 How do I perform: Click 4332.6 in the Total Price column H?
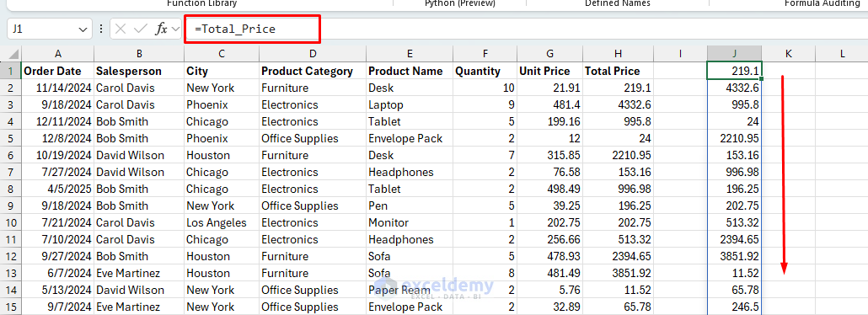(x=618, y=104)
